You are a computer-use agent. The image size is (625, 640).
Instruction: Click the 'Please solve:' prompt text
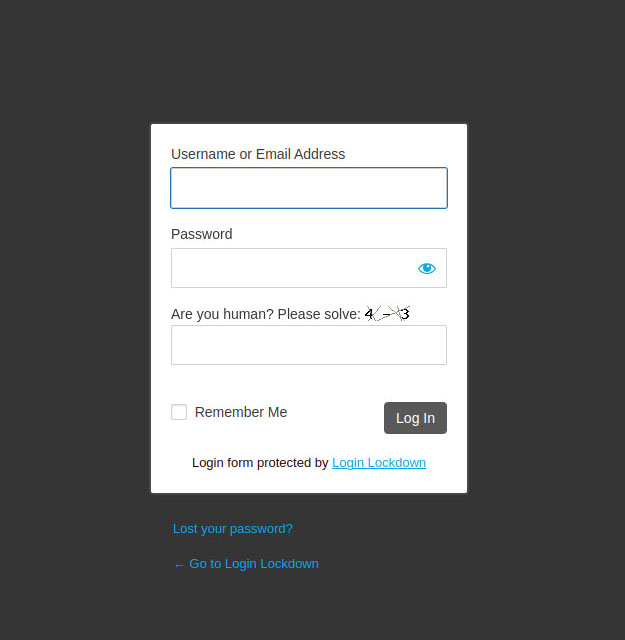319,314
